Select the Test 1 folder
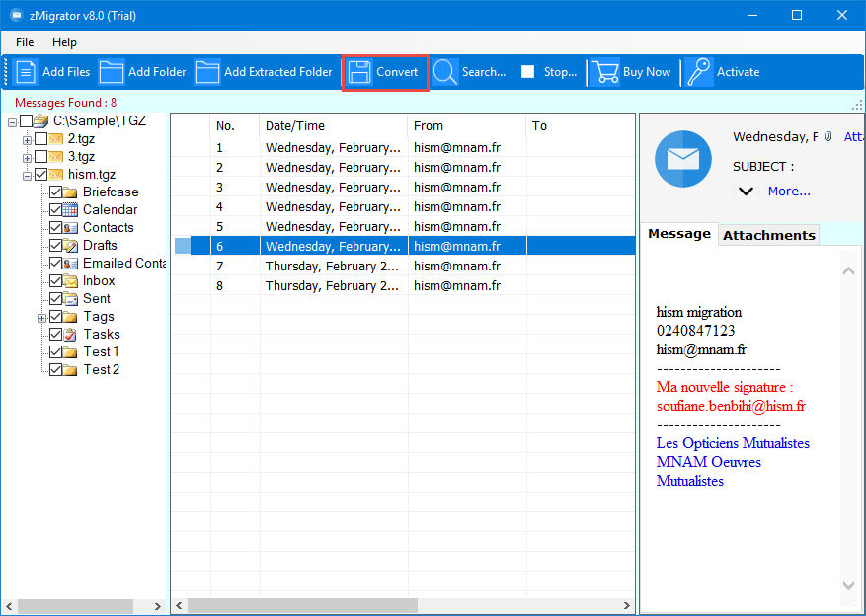The height and width of the screenshot is (616, 866). (x=101, y=352)
